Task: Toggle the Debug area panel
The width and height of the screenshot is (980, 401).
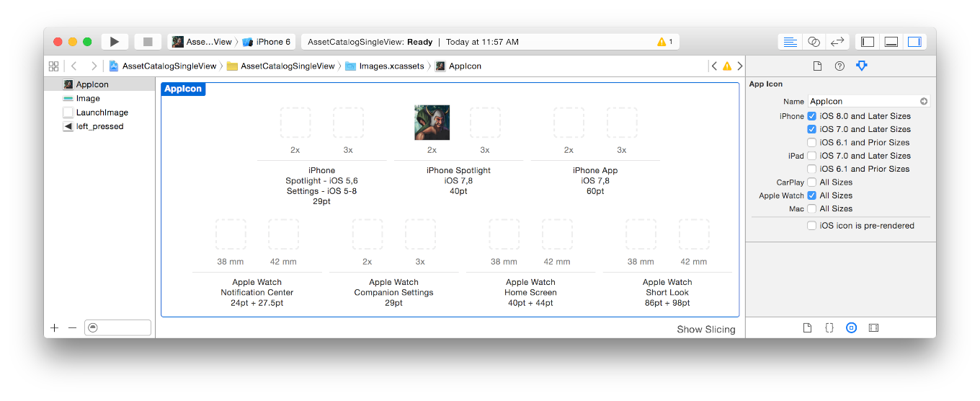Action: coord(891,42)
